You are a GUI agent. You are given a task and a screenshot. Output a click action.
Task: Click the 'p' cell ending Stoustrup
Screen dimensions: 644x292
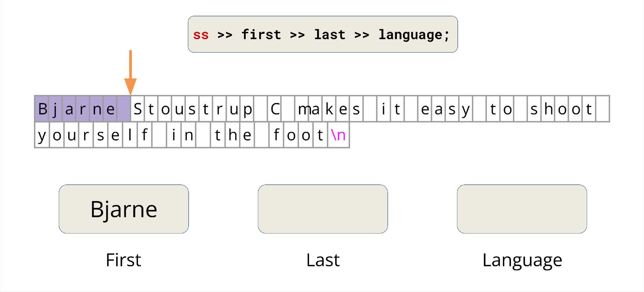pyautogui.click(x=247, y=109)
